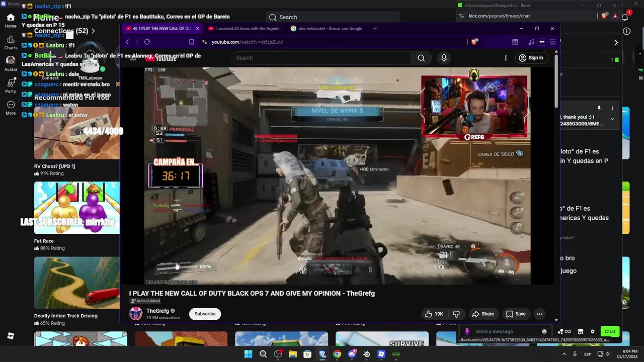Share the video
The height and width of the screenshot is (362, 644).
coord(482,314)
